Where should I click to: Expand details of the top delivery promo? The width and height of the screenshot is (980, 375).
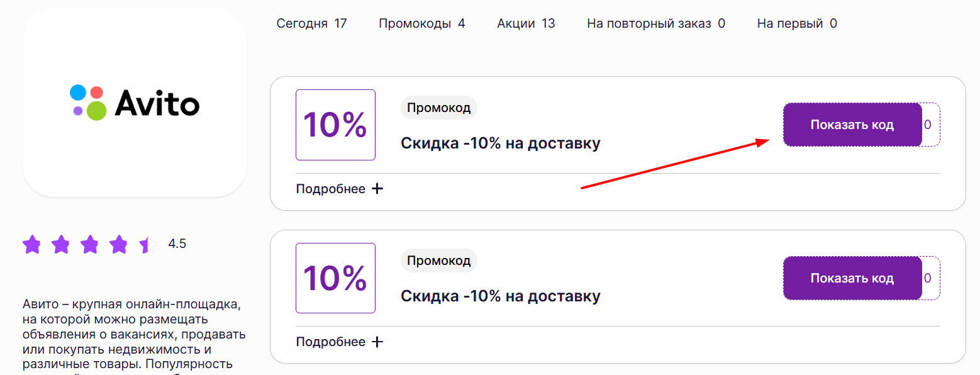point(331,187)
